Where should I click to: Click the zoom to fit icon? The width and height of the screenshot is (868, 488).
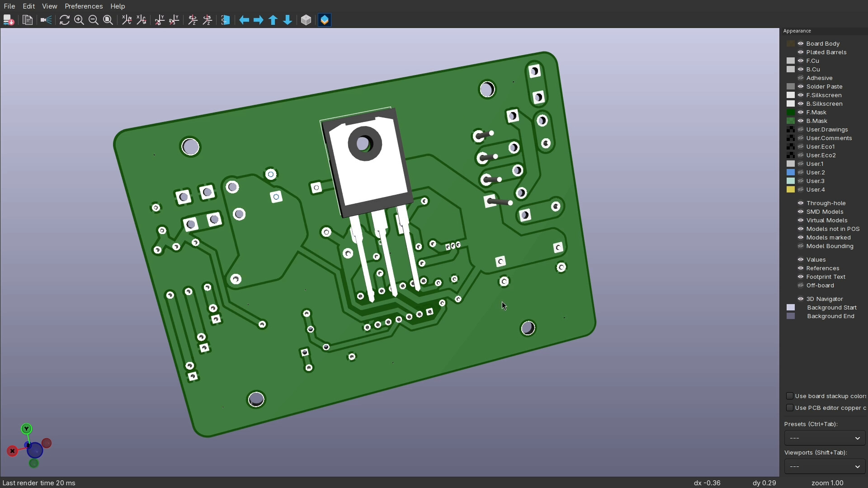click(x=108, y=20)
